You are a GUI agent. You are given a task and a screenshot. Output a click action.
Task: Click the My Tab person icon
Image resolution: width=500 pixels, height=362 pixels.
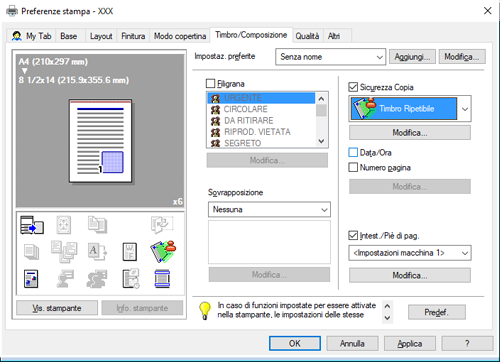tap(17, 36)
